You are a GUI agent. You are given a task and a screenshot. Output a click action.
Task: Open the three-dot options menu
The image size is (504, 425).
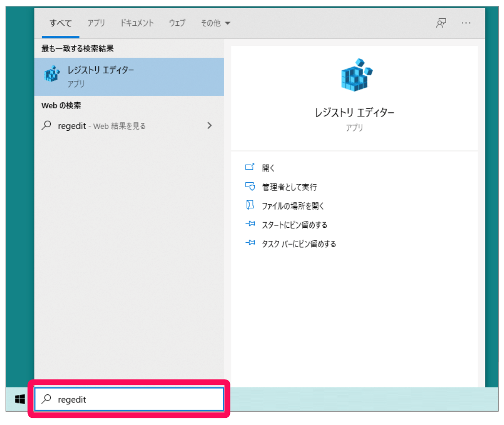[466, 23]
